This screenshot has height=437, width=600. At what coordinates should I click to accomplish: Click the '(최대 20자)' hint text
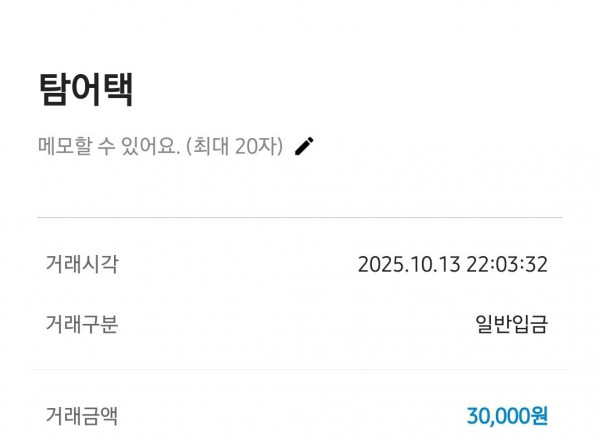click(237, 146)
